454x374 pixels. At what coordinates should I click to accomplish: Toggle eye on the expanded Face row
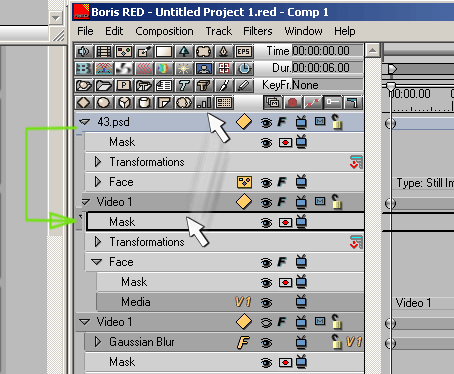(x=266, y=263)
